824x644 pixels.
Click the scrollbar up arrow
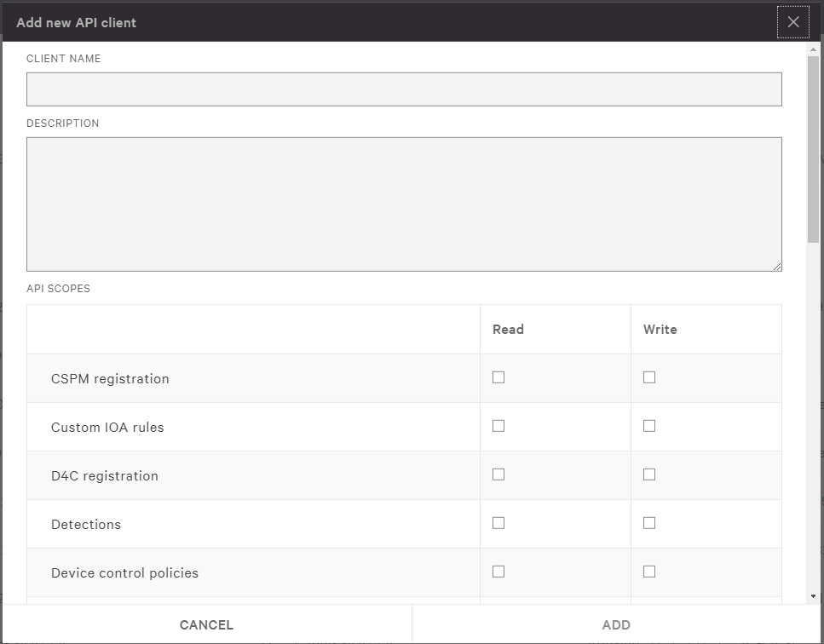[813, 49]
